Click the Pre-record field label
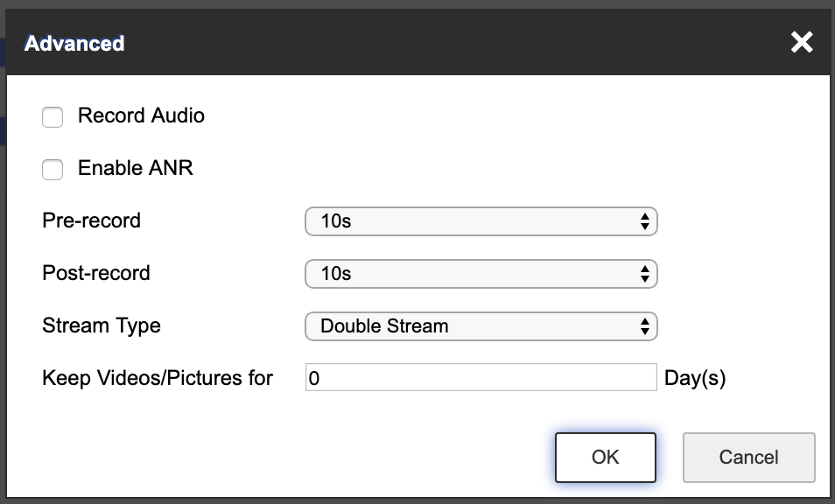The width and height of the screenshot is (835, 504). coord(91,220)
